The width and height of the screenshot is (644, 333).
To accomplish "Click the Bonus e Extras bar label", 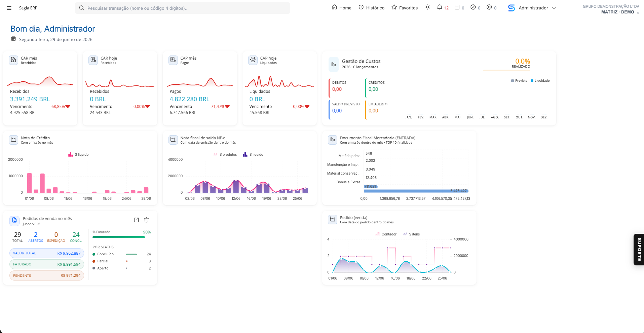I will (x=348, y=182).
